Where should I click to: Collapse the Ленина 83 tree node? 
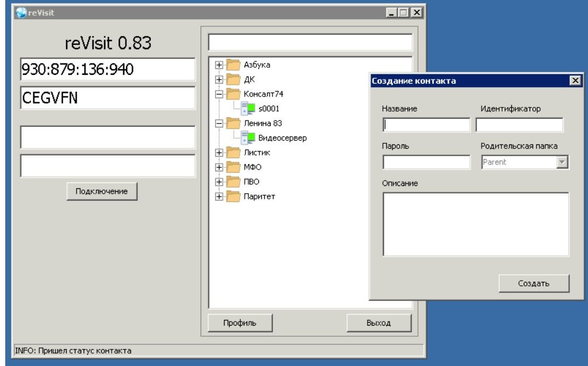tap(219, 123)
